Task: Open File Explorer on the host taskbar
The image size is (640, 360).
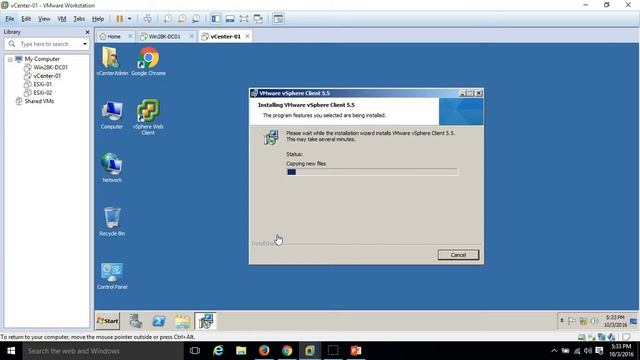Action: [241, 351]
